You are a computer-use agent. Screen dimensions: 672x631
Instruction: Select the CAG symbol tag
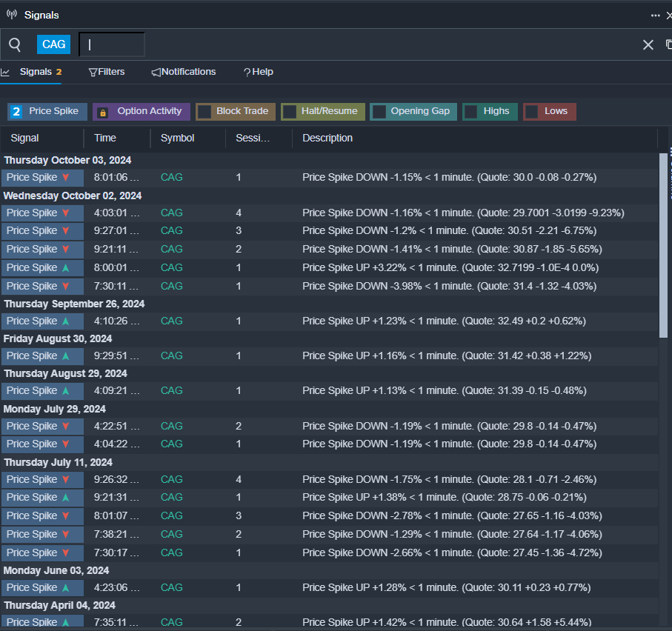53,44
